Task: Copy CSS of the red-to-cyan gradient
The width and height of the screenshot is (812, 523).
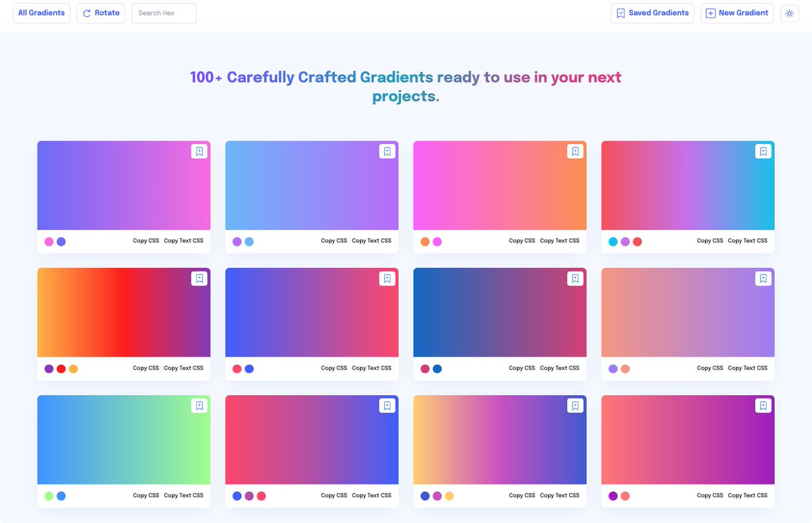Action: pos(710,241)
